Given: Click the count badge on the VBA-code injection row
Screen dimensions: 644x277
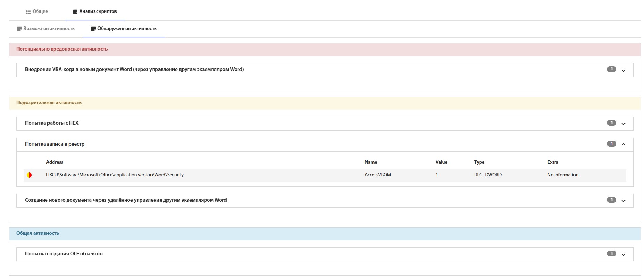Looking at the screenshot, I should tap(611, 69).
